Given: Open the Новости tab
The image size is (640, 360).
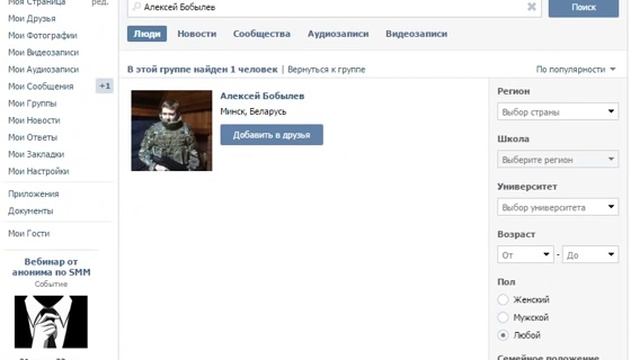Looking at the screenshot, I should tap(197, 34).
